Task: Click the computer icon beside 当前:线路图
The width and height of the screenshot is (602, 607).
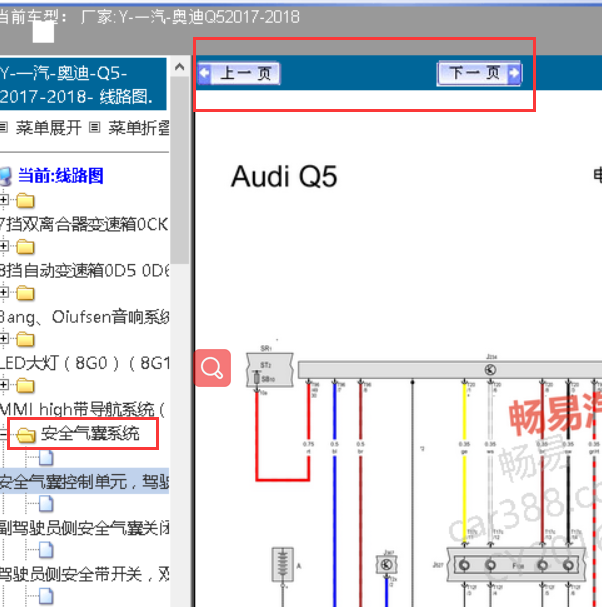Action: [x=6, y=177]
